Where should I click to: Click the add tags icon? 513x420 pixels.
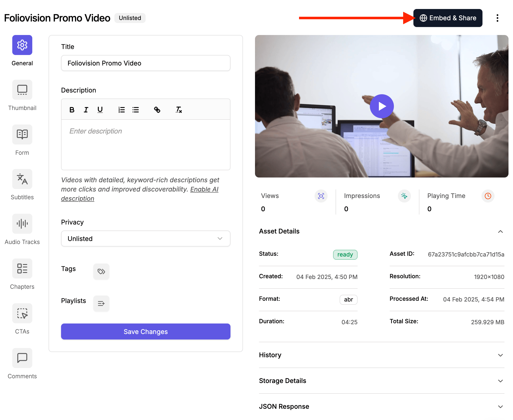101,271
